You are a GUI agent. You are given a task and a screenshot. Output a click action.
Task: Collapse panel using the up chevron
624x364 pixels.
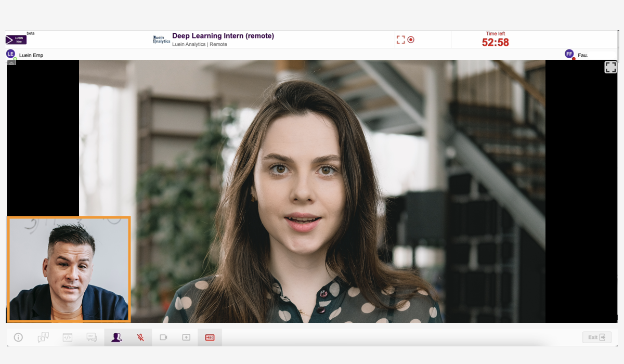[x=11, y=62]
